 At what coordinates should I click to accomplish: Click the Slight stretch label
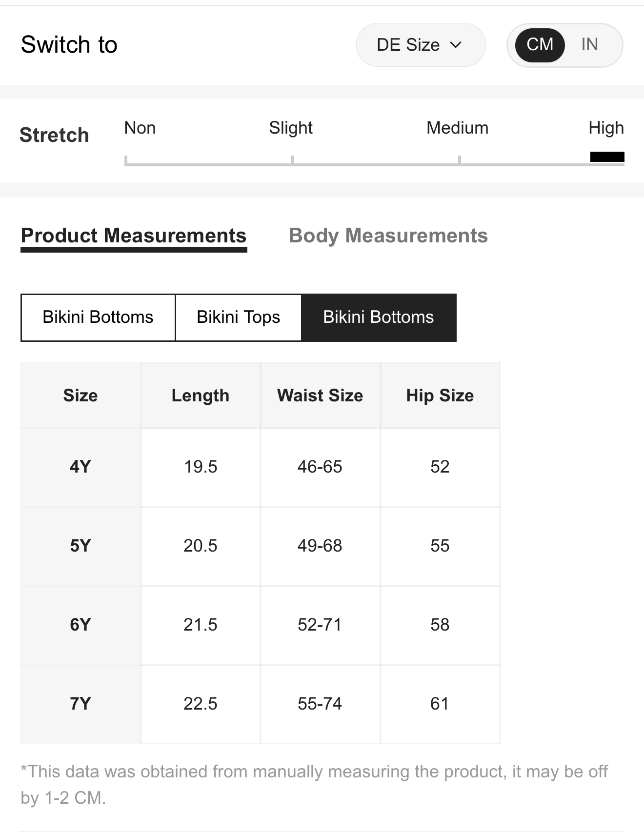(291, 128)
